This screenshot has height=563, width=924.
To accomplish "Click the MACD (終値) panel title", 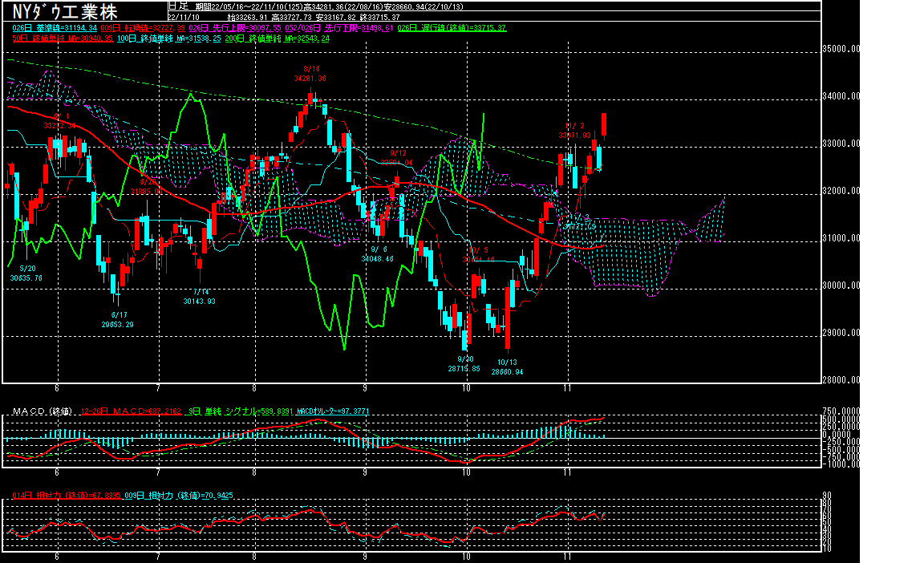I will 43,411.
